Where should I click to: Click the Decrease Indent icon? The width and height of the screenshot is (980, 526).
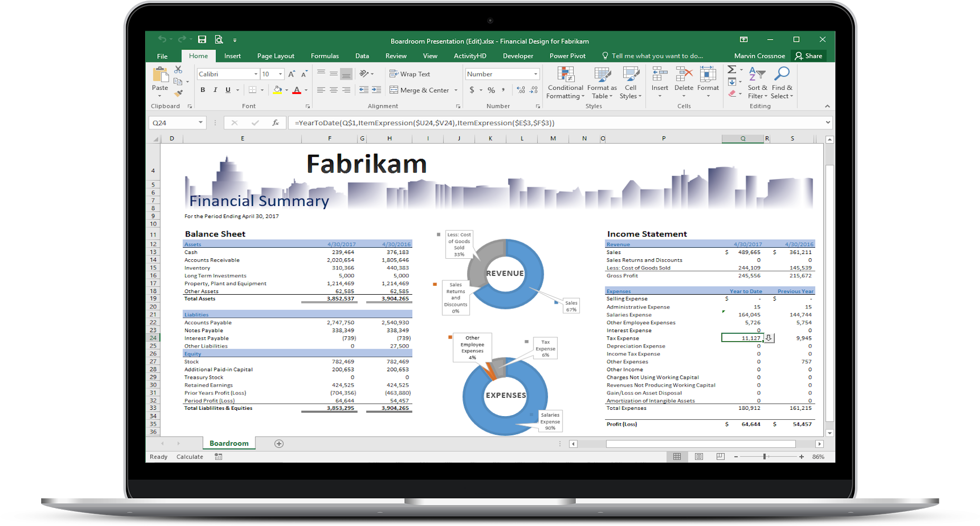(x=364, y=90)
